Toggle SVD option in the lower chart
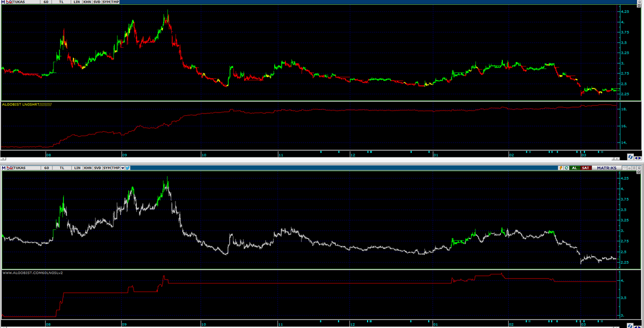 [x=98, y=168]
